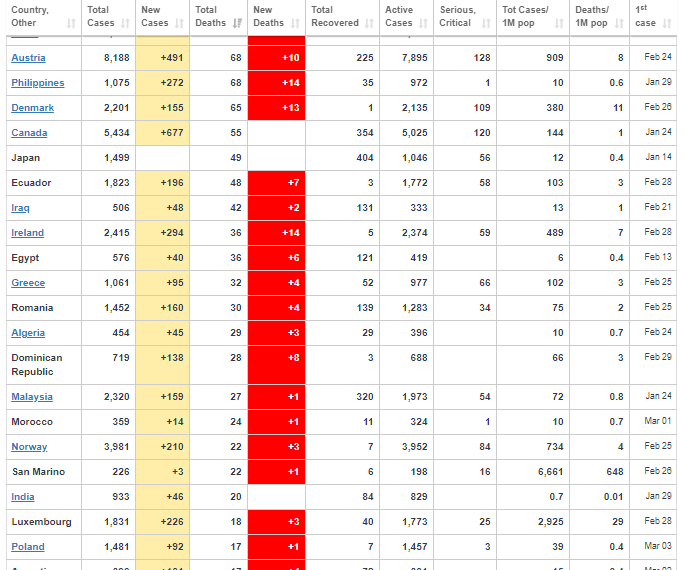Select the Dominican Republic row name

click(x=37, y=365)
